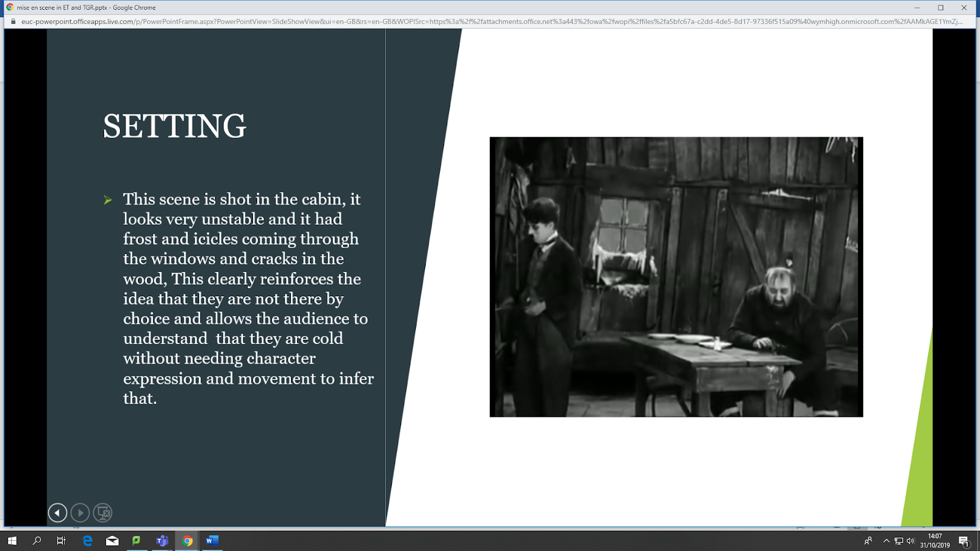
Task: Switch to Microsoft Teams
Action: point(162,541)
